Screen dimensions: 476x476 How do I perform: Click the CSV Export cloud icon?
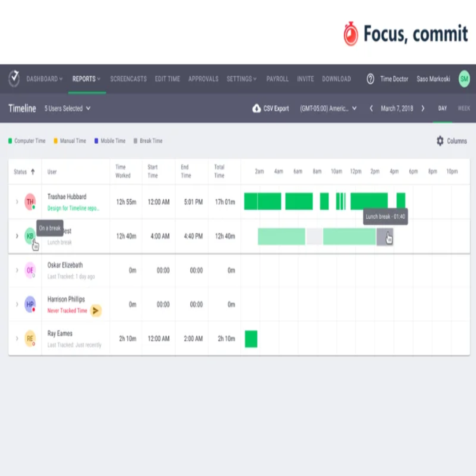click(x=256, y=108)
